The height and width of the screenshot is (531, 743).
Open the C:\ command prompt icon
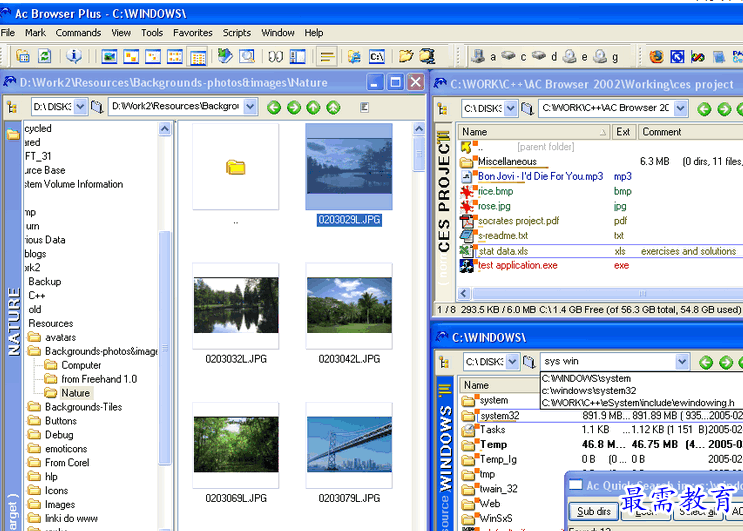[x=377, y=57]
